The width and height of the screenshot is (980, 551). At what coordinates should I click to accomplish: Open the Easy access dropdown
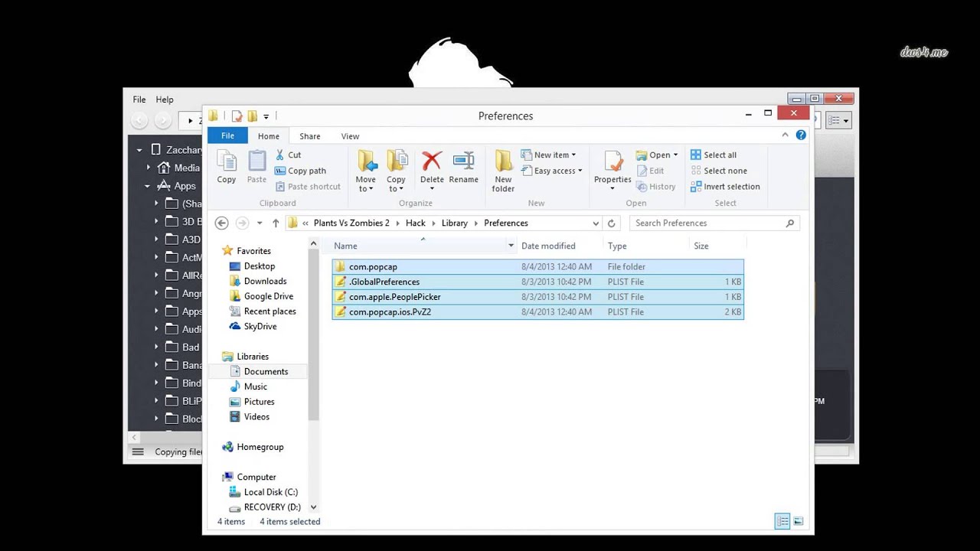[551, 171]
